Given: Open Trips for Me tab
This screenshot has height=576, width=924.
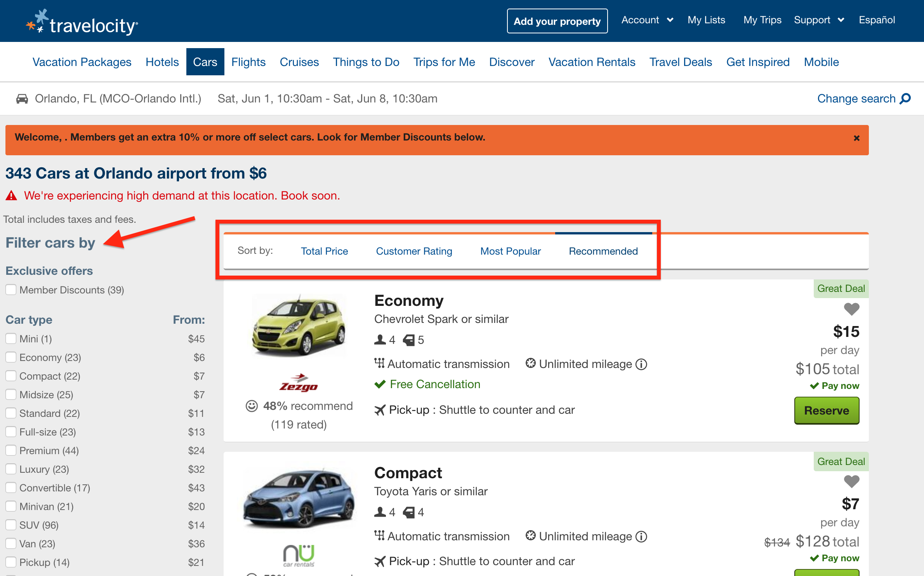Looking at the screenshot, I should pyautogui.click(x=444, y=62).
